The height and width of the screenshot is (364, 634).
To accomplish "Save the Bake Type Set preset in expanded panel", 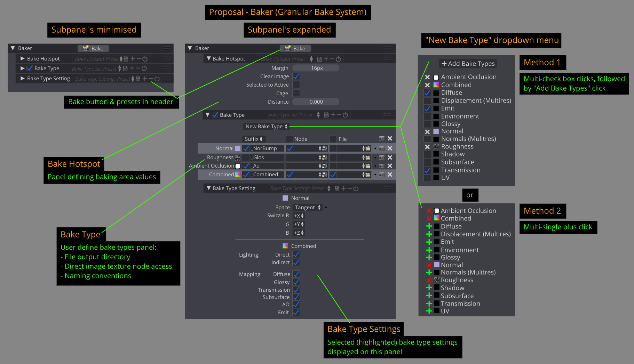I will (x=326, y=115).
